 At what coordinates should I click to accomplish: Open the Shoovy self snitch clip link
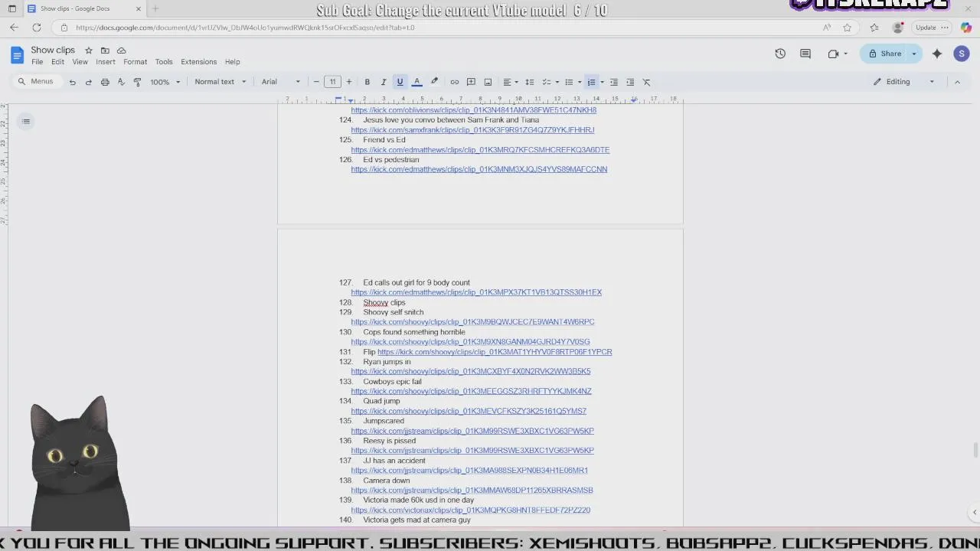click(472, 322)
